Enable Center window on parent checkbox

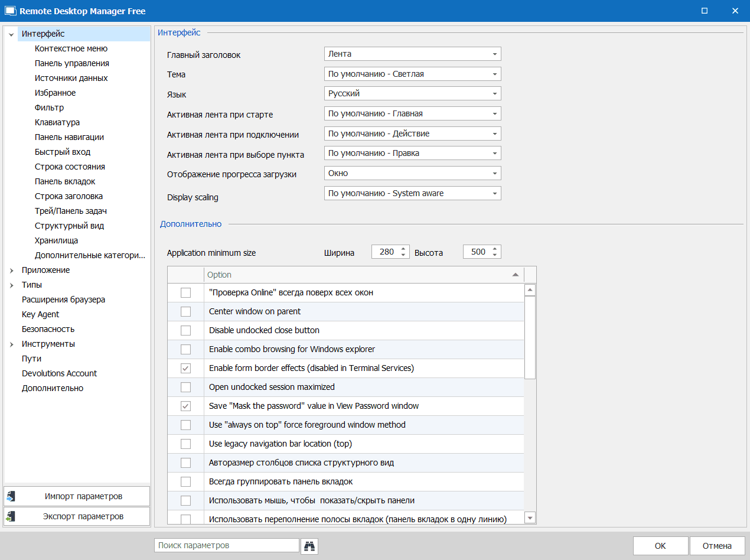[x=185, y=311]
